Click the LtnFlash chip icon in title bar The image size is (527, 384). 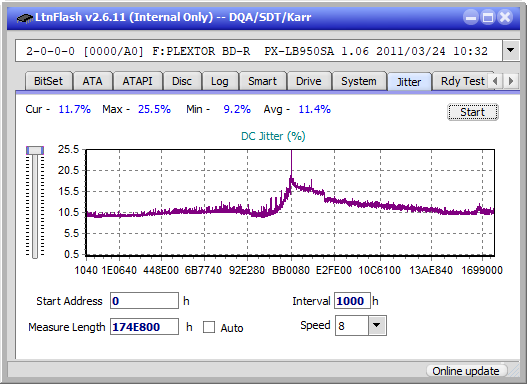[24, 17]
